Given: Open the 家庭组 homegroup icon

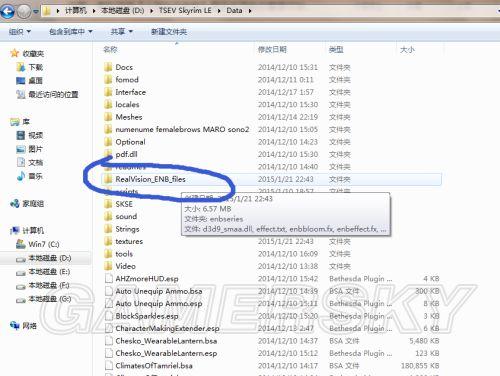Looking at the screenshot, I should 15,203.
